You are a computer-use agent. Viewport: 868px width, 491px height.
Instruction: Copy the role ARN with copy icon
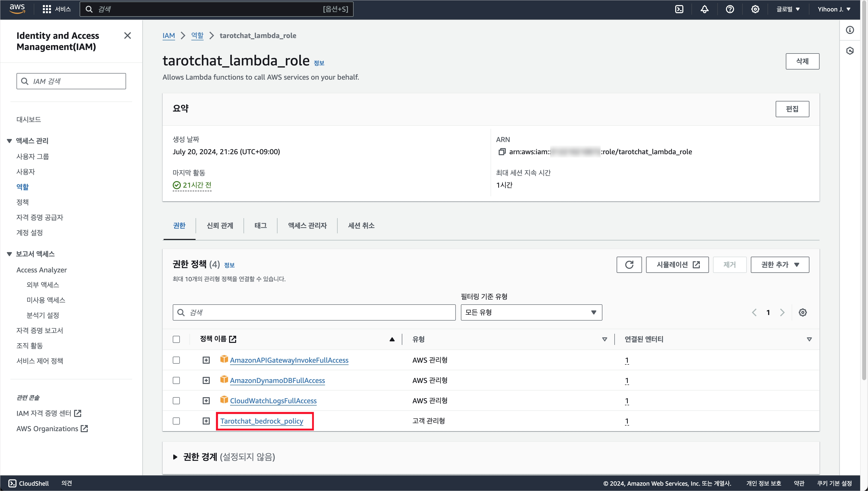(x=502, y=152)
